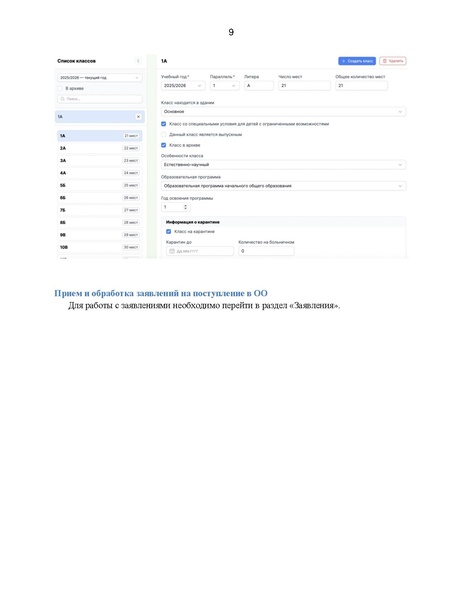Uncheck the Класс в архиве checkbox
The image size is (463, 599).
[x=164, y=145]
